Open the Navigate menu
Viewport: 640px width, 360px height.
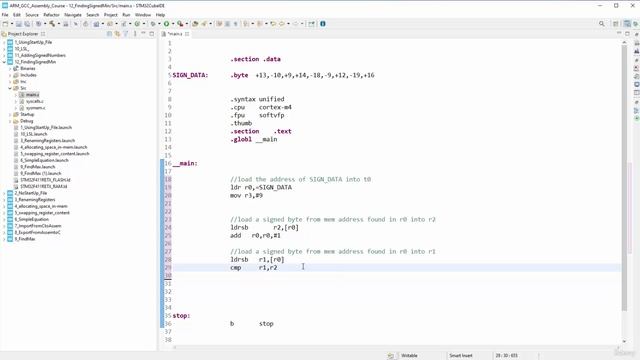pyautogui.click(x=73, y=15)
